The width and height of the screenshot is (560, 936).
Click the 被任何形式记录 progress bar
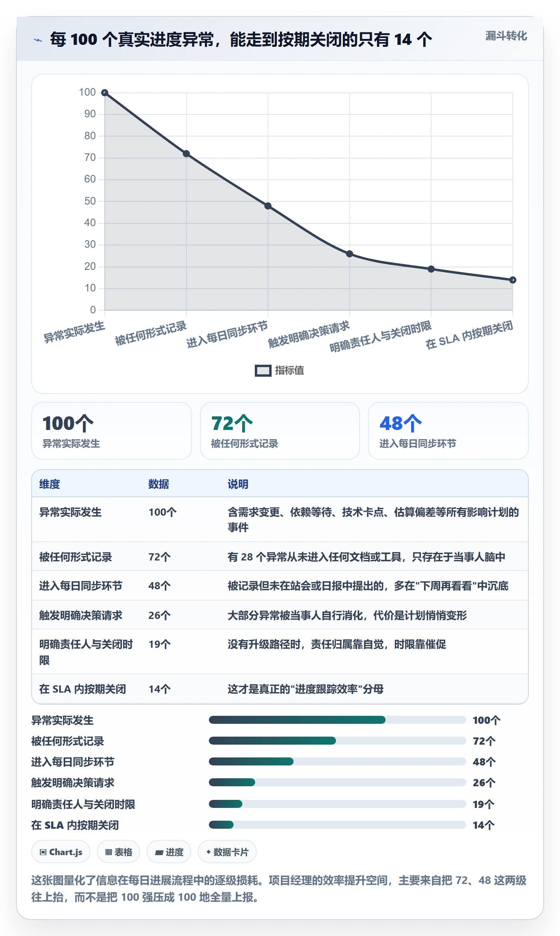click(x=338, y=741)
